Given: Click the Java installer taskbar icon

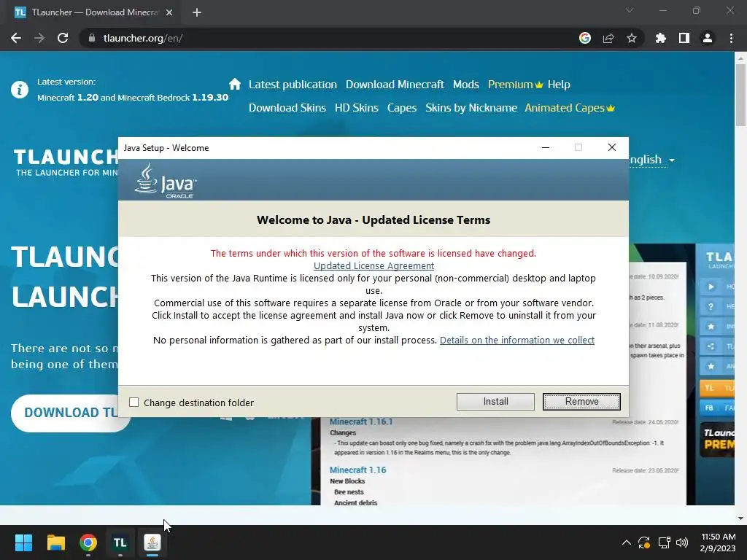Looking at the screenshot, I should pos(152,542).
